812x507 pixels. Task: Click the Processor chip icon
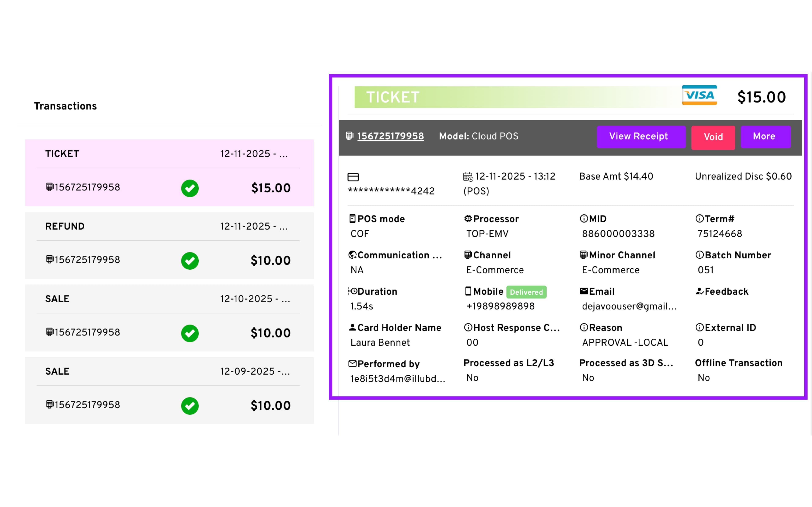[x=468, y=219]
